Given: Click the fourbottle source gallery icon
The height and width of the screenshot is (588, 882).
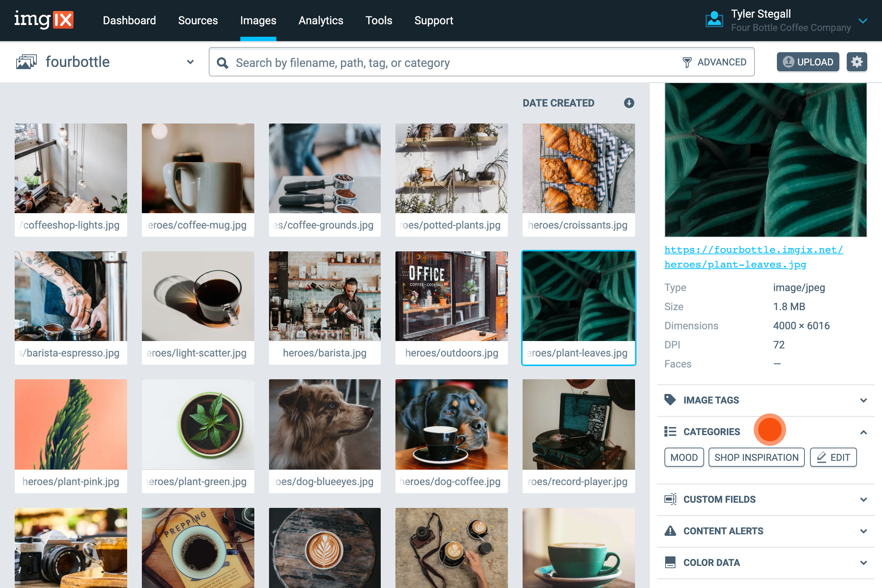Looking at the screenshot, I should 26,62.
